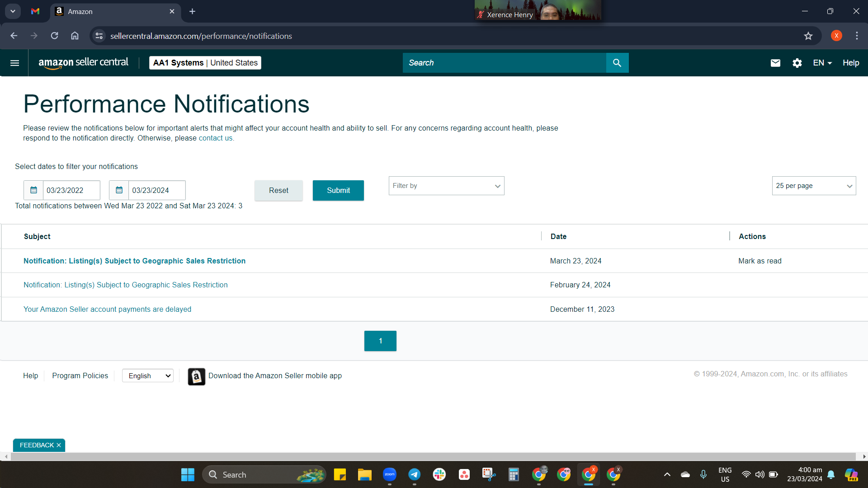This screenshot has width=868, height=488.
Task: Open Zoom from the taskbar
Action: point(389,474)
